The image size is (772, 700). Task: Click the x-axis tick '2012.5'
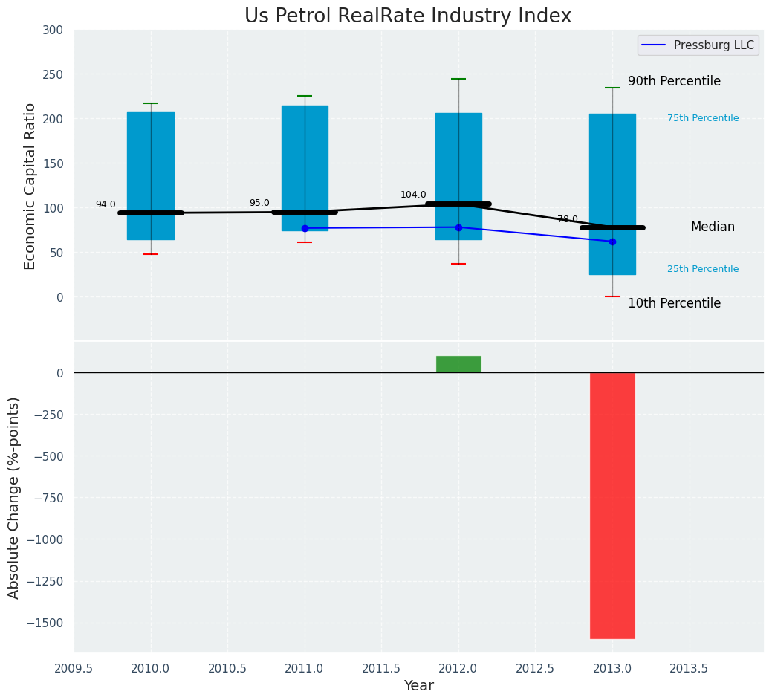[535, 668]
